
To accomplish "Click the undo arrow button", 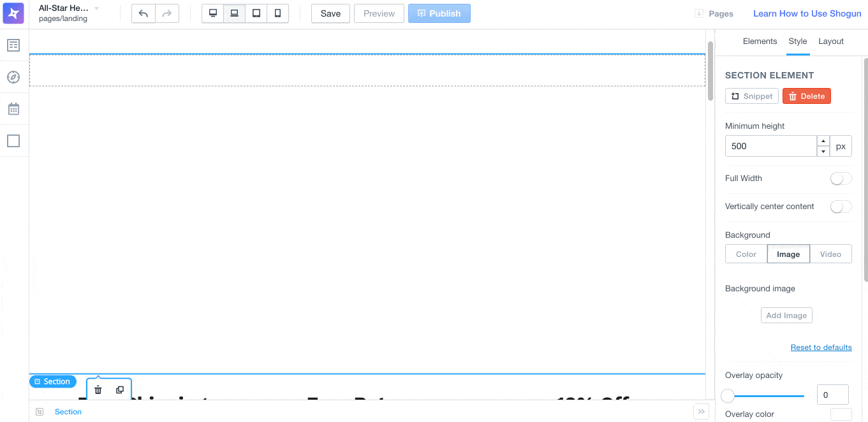I will 143,13.
